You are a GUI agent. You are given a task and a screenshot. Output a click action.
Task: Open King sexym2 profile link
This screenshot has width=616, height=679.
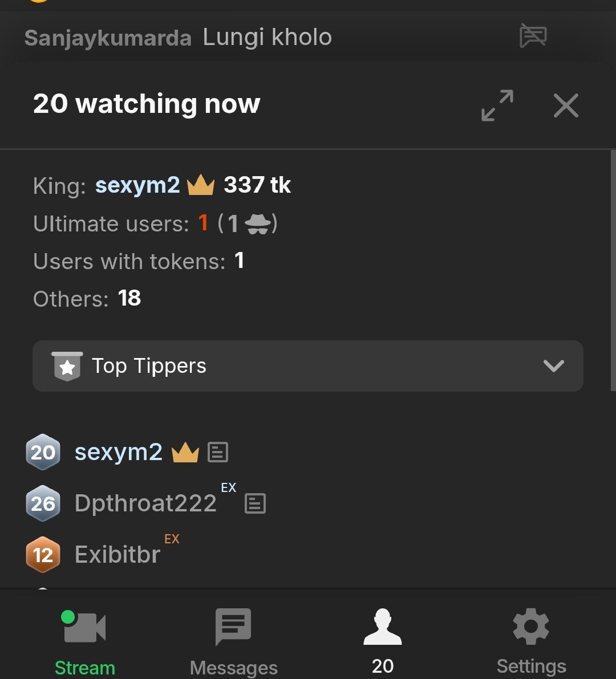137,185
